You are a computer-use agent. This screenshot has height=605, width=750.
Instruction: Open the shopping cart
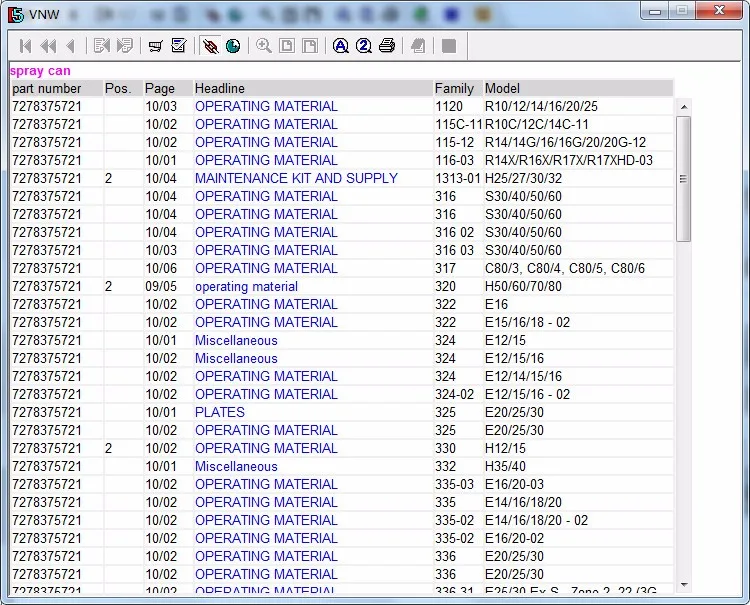pos(155,46)
